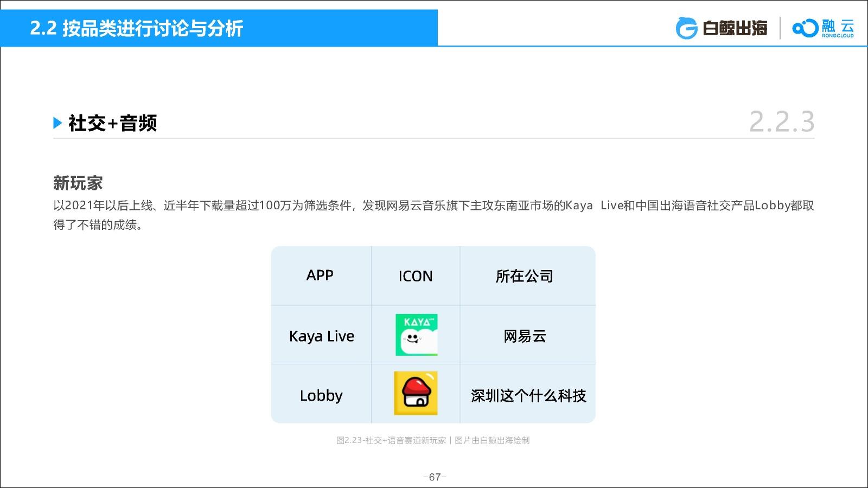
Task: Click the 白鲸出海 whale logo
Action: click(x=721, y=28)
